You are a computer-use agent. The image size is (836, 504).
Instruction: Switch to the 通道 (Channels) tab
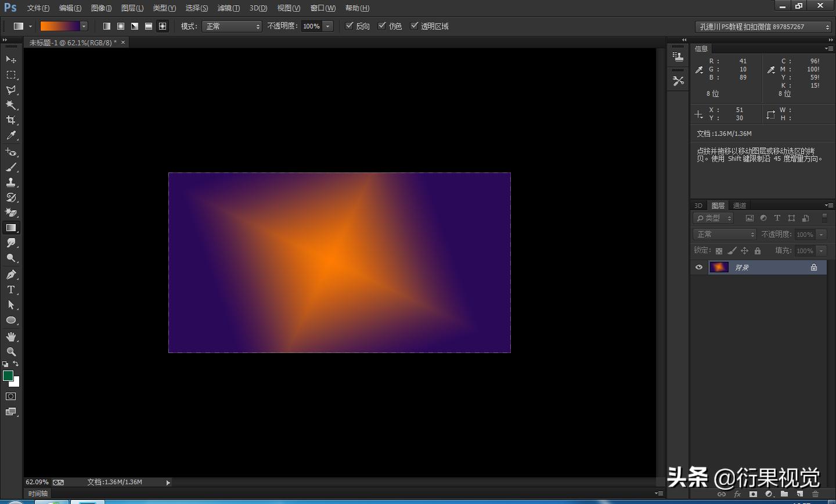[739, 205]
